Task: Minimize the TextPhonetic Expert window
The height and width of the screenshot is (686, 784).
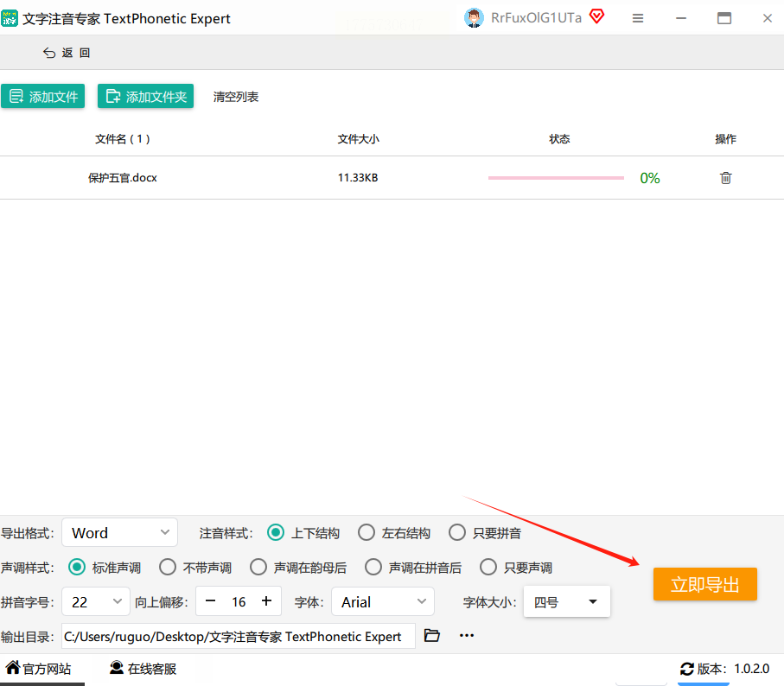Action: tap(681, 18)
